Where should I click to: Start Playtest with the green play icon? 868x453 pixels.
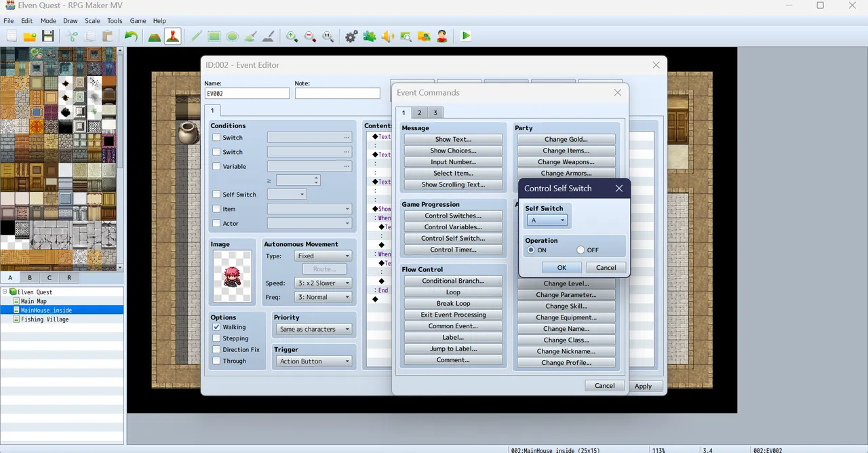[466, 37]
